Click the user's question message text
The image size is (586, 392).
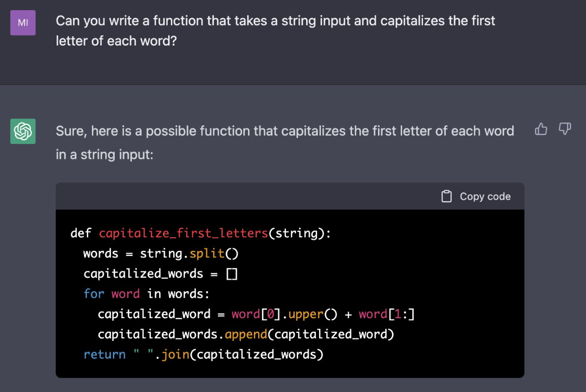[275, 31]
